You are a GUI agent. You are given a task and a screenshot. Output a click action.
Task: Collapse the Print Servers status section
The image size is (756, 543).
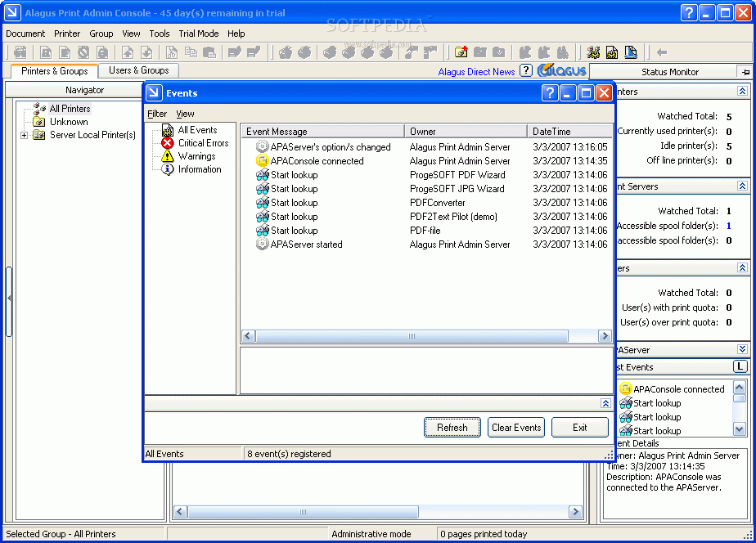(743, 186)
